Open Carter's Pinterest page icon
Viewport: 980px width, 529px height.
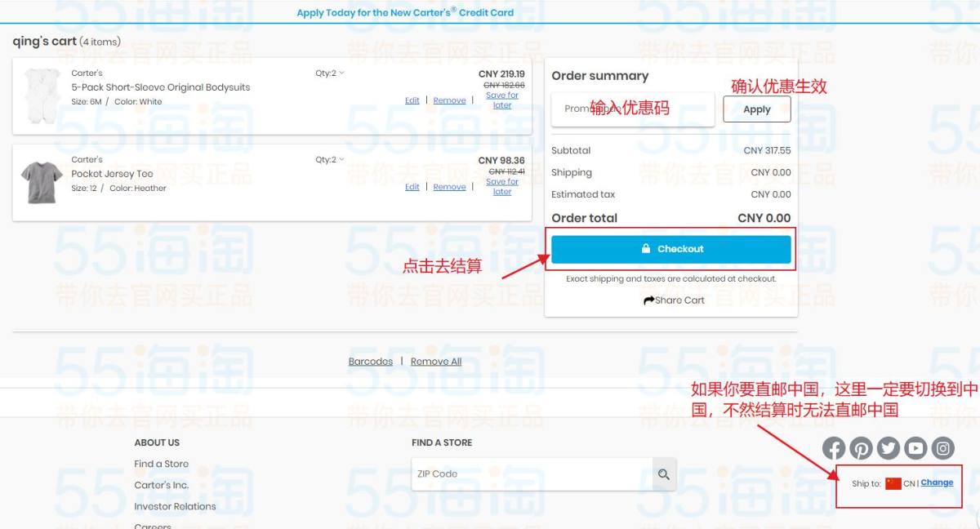click(861, 448)
